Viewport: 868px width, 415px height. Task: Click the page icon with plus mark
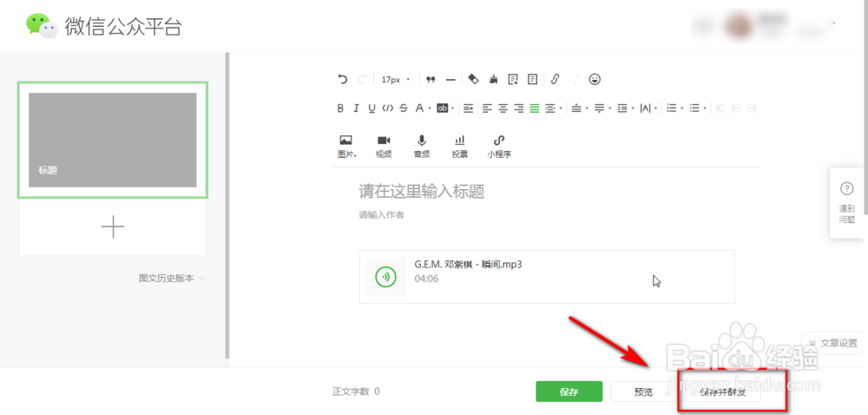click(x=513, y=80)
